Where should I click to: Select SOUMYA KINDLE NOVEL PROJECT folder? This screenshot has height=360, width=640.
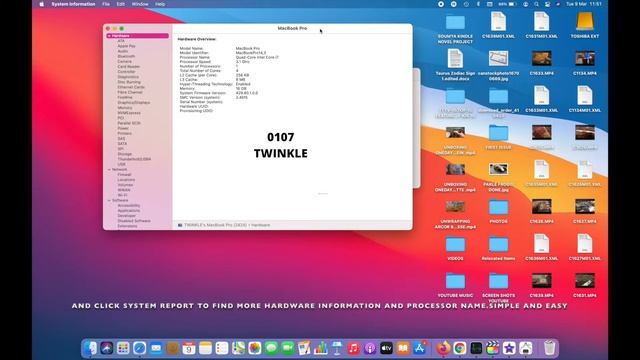click(x=455, y=28)
